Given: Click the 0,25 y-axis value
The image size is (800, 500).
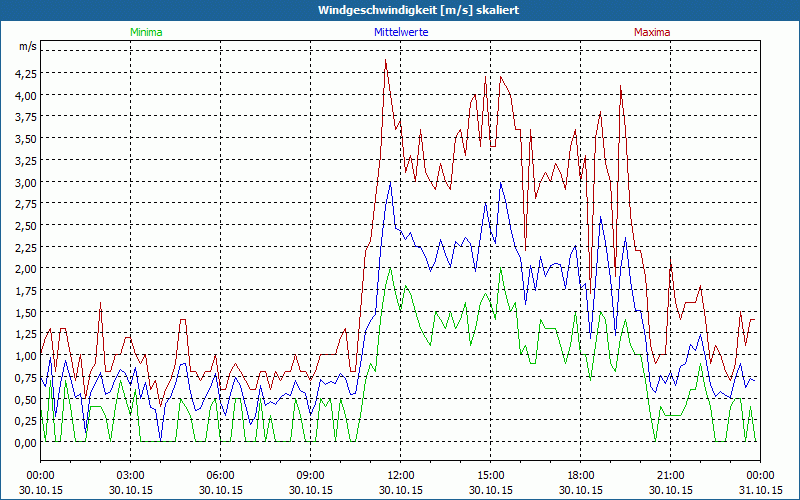Looking at the screenshot, I should (x=26, y=420).
